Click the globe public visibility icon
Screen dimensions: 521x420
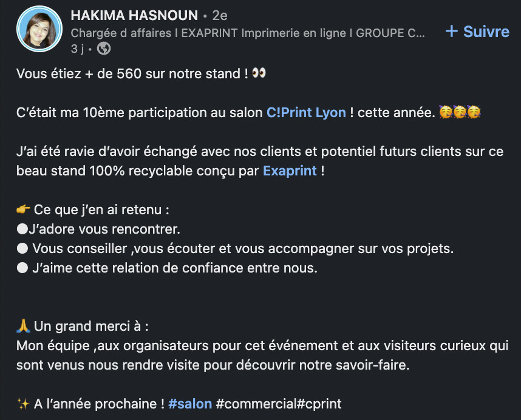(x=104, y=49)
